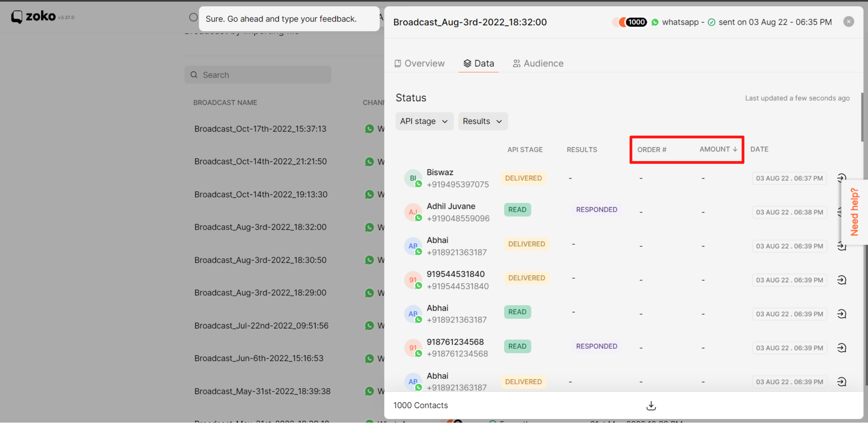Click the 1000 recipients count badge
Image resolution: width=868 pixels, height=424 pixels.
point(636,22)
